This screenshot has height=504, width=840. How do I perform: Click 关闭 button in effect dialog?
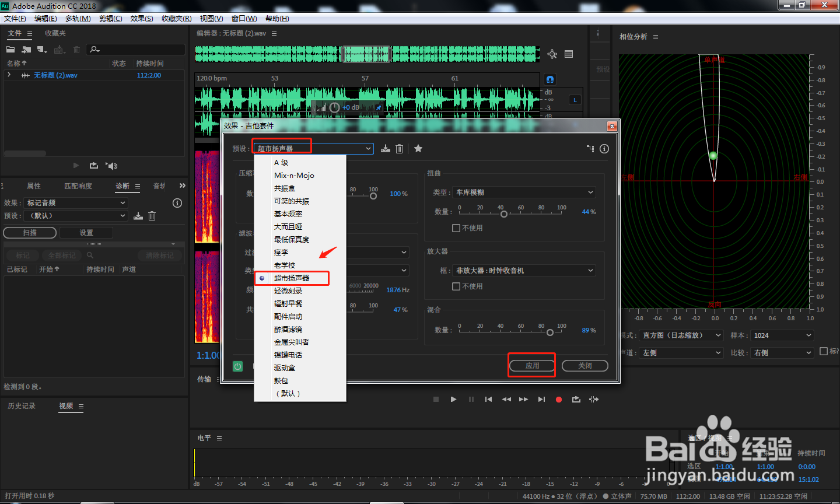click(x=585, y=366)
